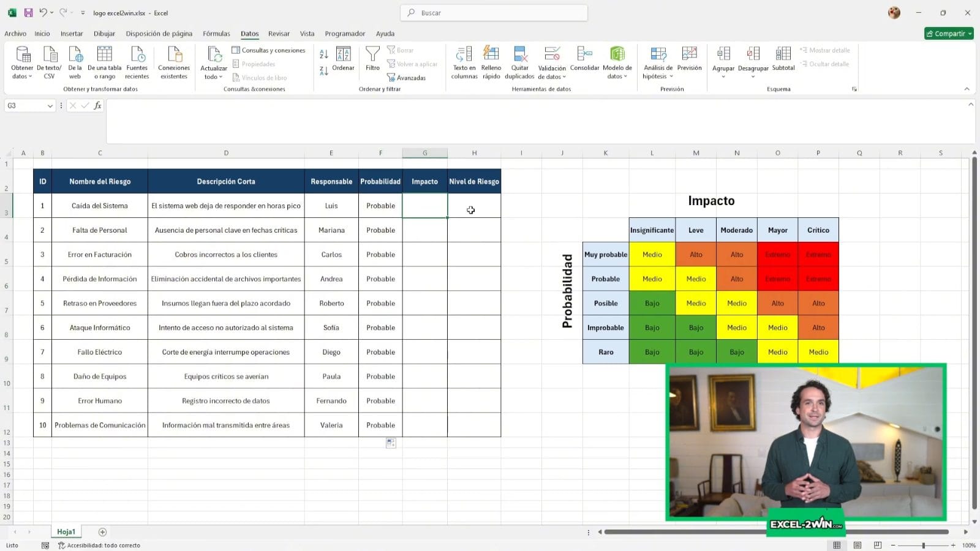Customize Quick Access Toolbar dropdown

click(83, 12)
